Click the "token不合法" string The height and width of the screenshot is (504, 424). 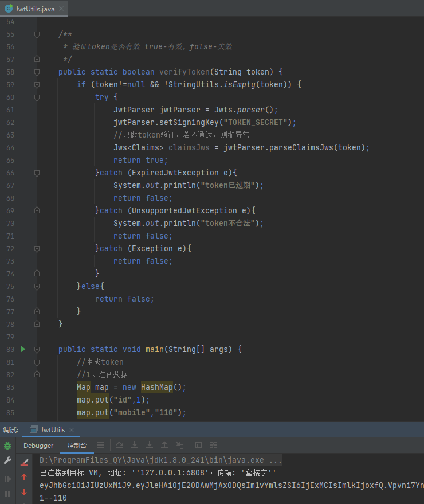227,224
